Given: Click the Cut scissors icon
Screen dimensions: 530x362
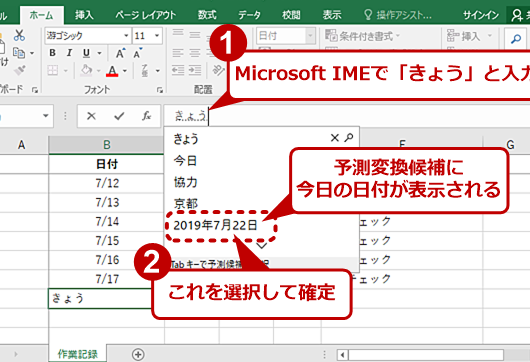Looking at the screenshot, I should click(19, 35).
